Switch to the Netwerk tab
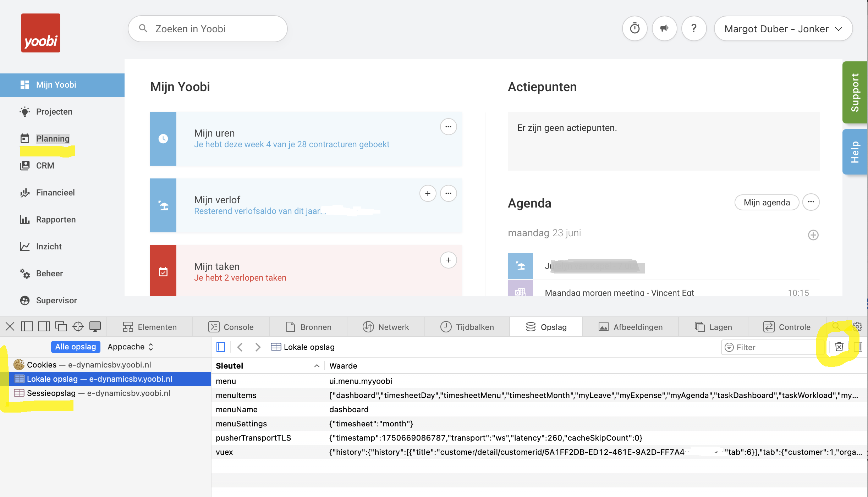868x497 pixels. coord(386,327)
